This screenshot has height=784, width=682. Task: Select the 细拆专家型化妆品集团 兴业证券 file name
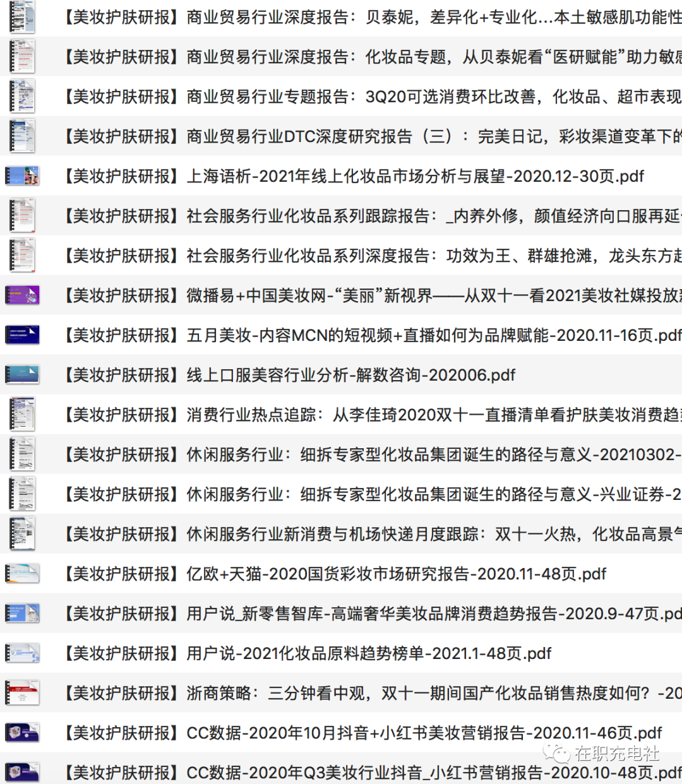[373, 494]
